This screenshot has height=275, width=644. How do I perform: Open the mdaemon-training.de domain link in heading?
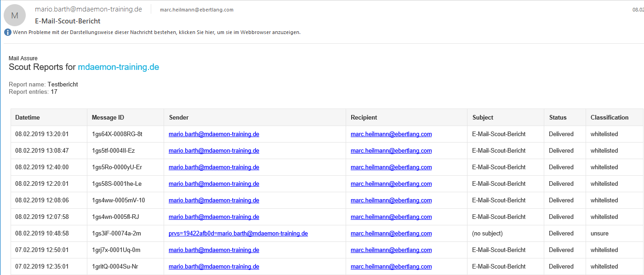pos(118,67)
